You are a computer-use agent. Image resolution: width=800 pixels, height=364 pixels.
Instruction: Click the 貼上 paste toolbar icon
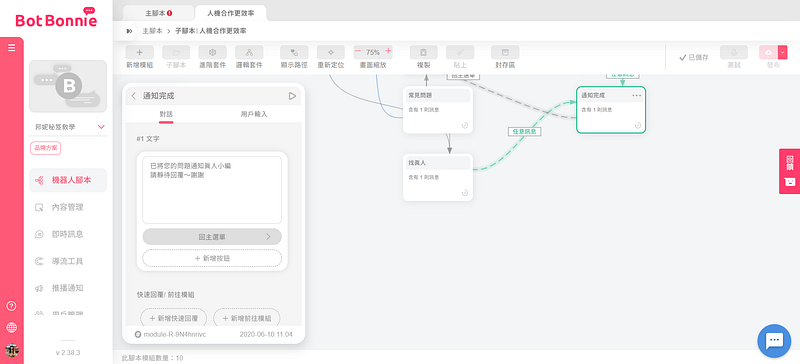pos(460,52)
